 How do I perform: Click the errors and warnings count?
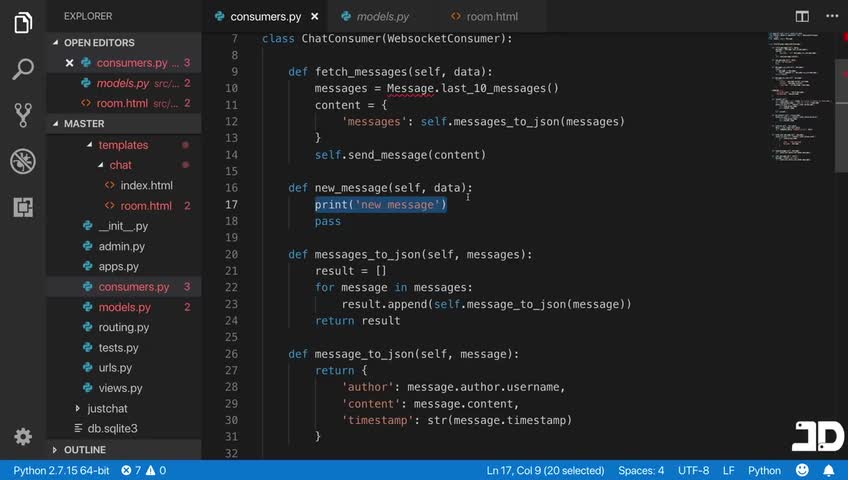pyautogui.click(x=143, y=470)
